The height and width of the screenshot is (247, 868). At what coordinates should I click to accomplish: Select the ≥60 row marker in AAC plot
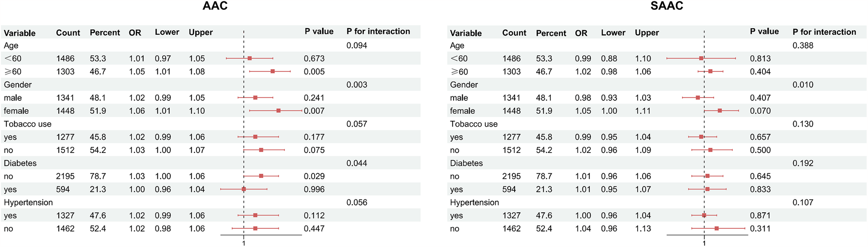pyautogui.click(x=273, y=71)
